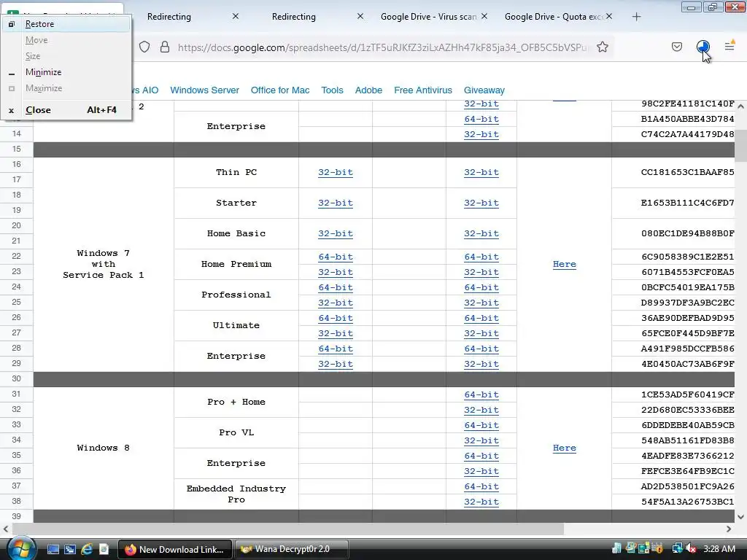Open Firefox tracking protection shield icon
The height and width of the screenshot is (560, 747).
tap(144, 47)
